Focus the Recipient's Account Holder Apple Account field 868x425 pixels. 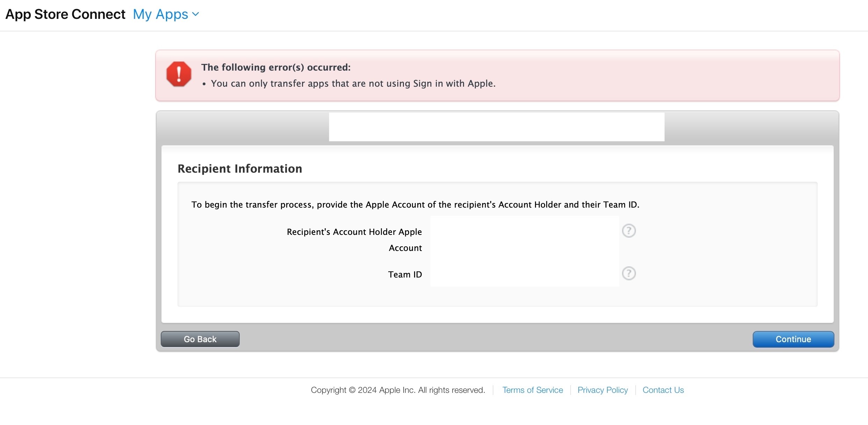click(x=525, y=232)
